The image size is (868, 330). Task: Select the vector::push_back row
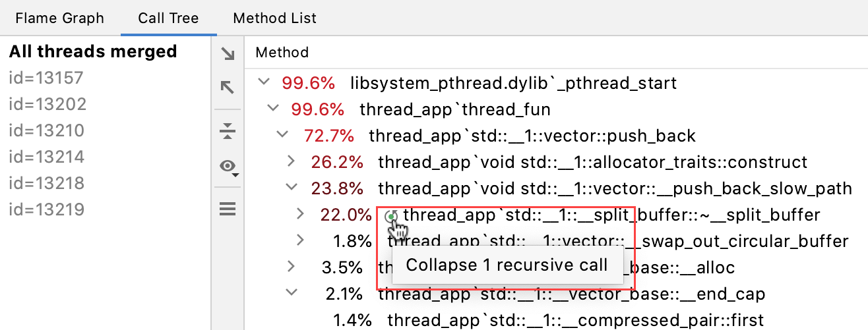[532, 136]
